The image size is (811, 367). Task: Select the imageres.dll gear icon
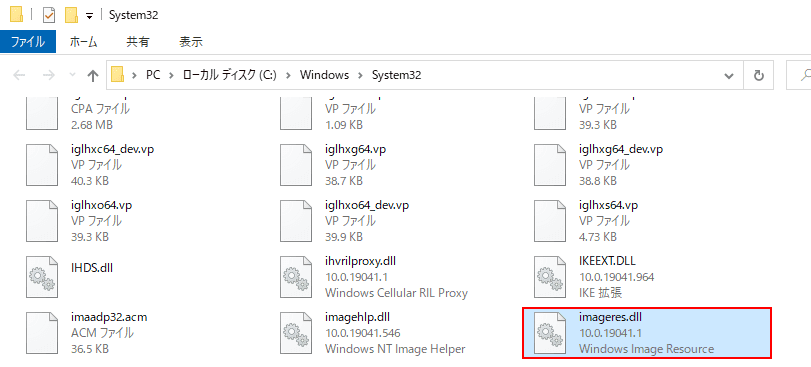(x=549, y=332)
